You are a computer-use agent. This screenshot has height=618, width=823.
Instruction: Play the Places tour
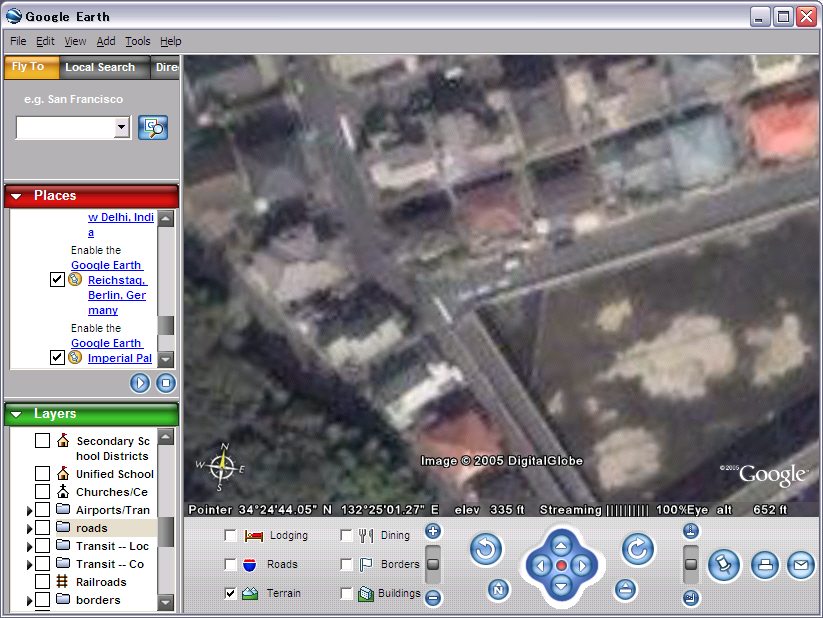(x=140, y=383)
